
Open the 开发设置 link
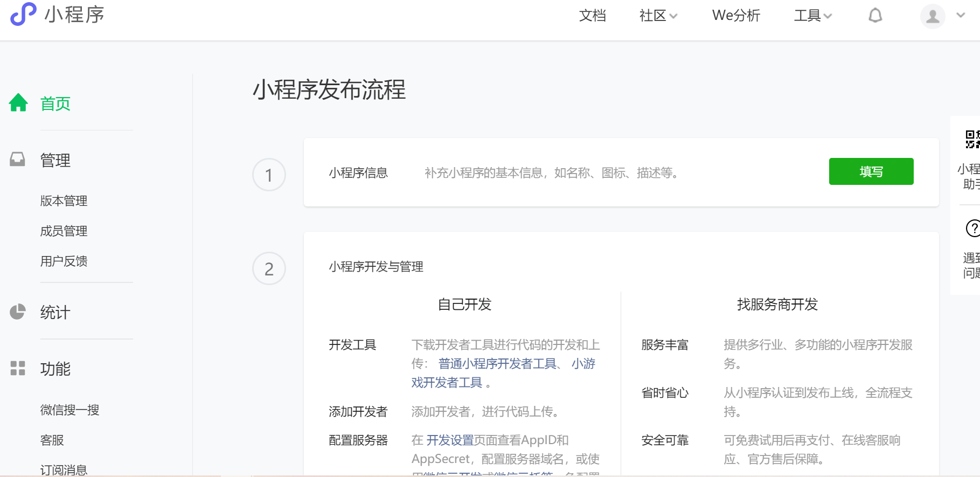tap(450, 440)
